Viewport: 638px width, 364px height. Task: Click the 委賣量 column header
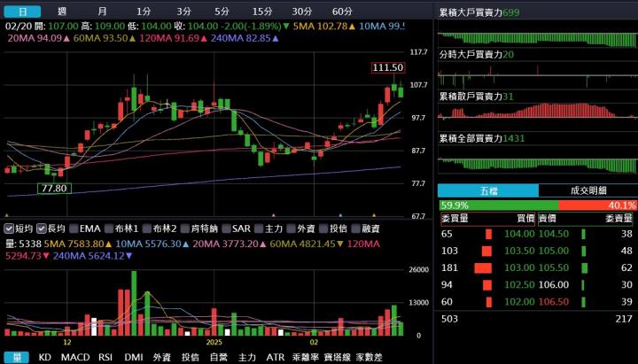(619, 219)
